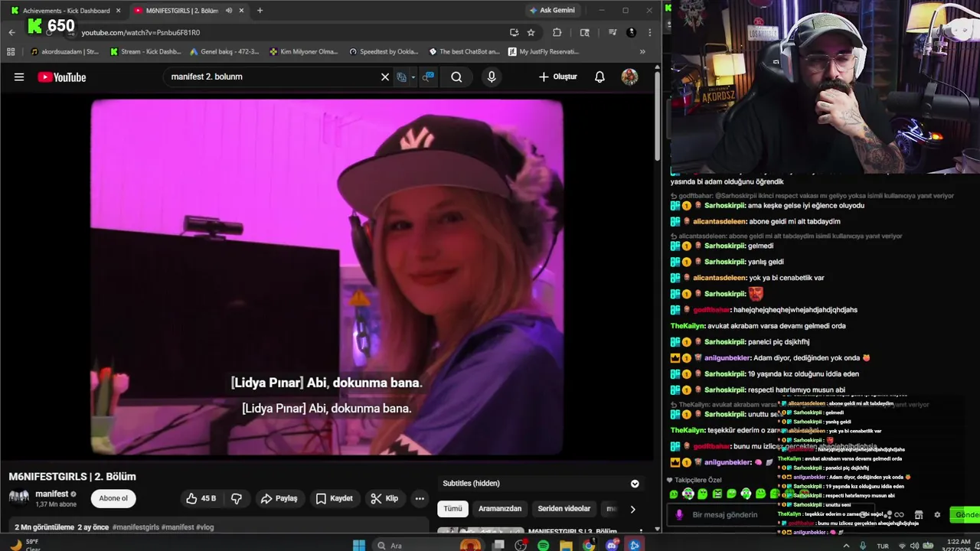Click the Oluştur create button
The image size is (980, 551).
click(x=558, y=77)
